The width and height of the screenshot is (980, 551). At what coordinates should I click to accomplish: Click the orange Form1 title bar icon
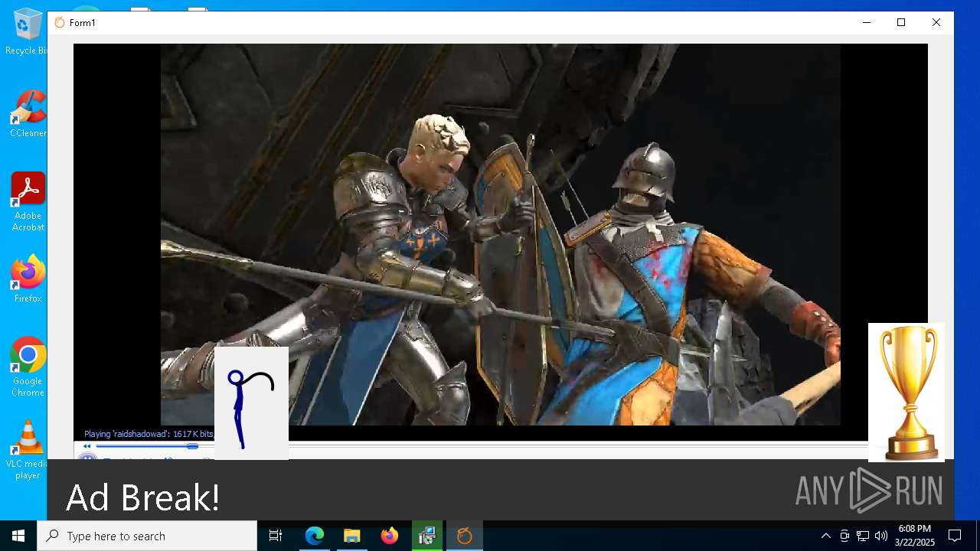pyautogui.click(x=60, y=23)
